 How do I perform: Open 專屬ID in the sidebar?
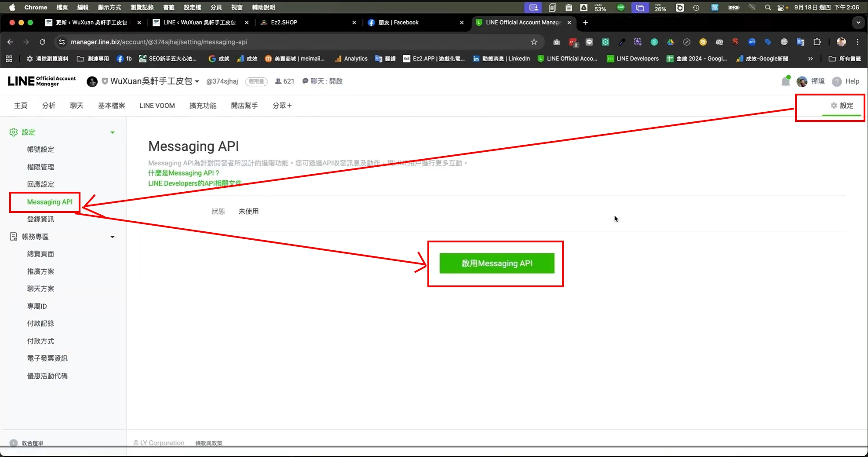tap(37, 306)
